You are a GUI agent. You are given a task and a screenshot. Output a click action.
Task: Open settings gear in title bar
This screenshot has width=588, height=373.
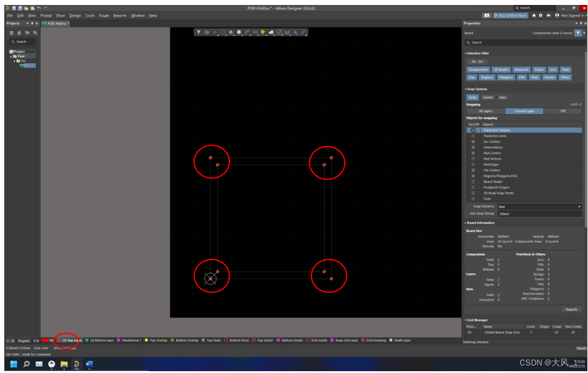pos(540,16)
